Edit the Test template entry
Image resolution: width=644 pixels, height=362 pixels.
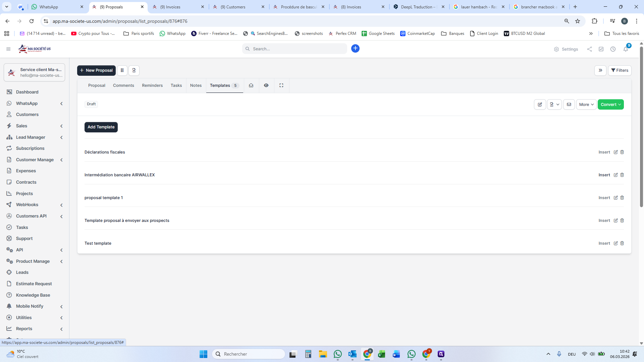tap(615, 243)
